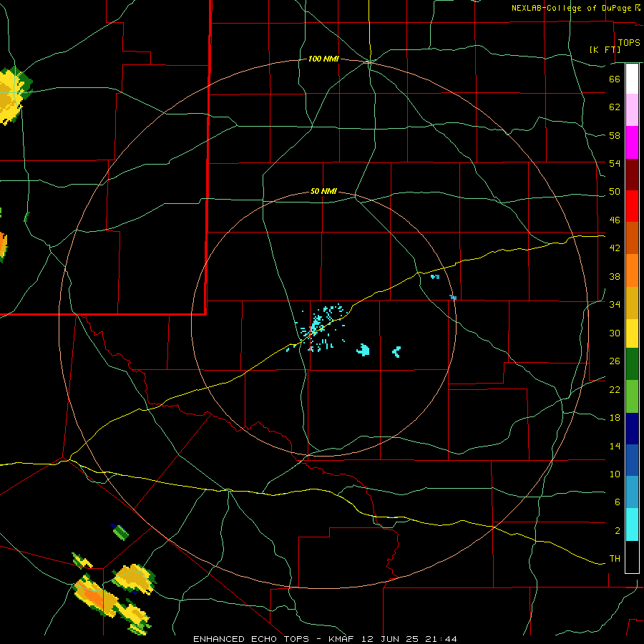Viewport: 644px width, 644px height.
Task: Pick the medium blue legend color band
Action: [632, 460]
